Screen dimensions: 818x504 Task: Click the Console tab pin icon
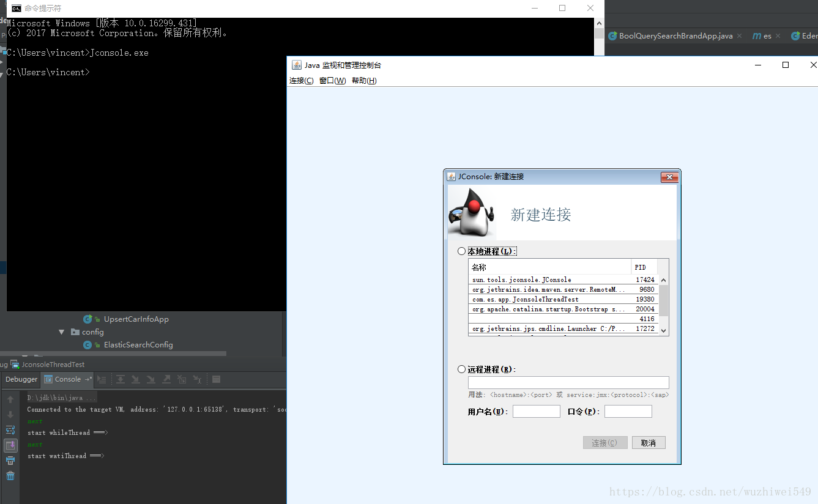coord(88,379)
